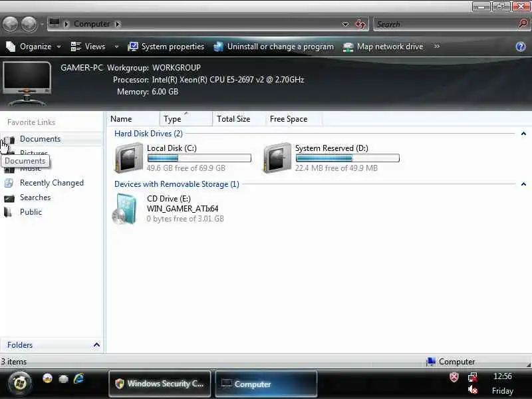This screenshot has height=399, width=532.
Task: Launch Internet Explorer from Quick Launch
Action: 79,378
